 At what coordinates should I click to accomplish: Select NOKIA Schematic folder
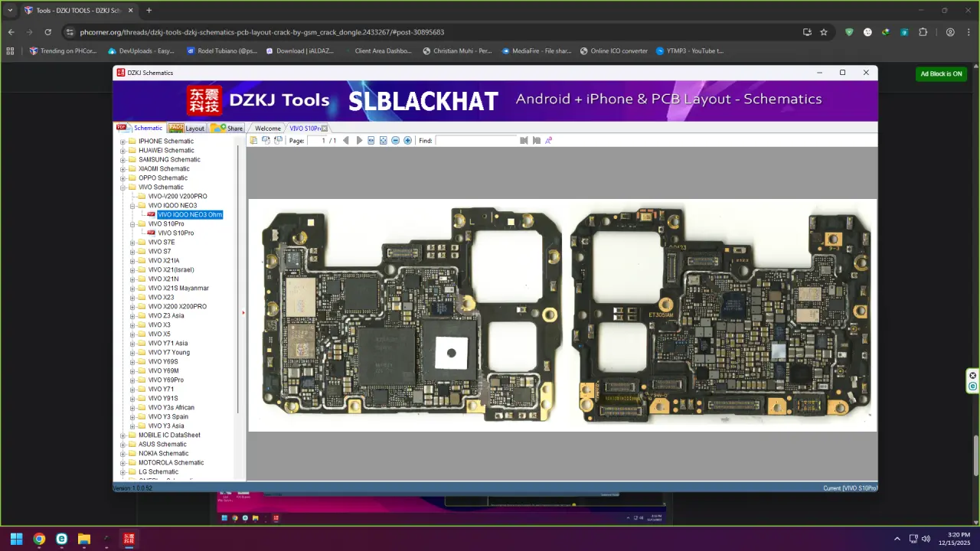[163, 454]
